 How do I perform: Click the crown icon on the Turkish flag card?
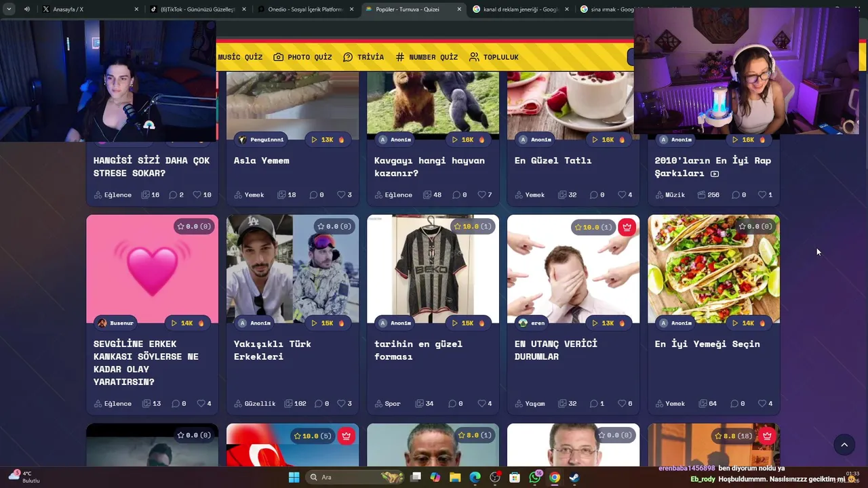pos(346,436)
